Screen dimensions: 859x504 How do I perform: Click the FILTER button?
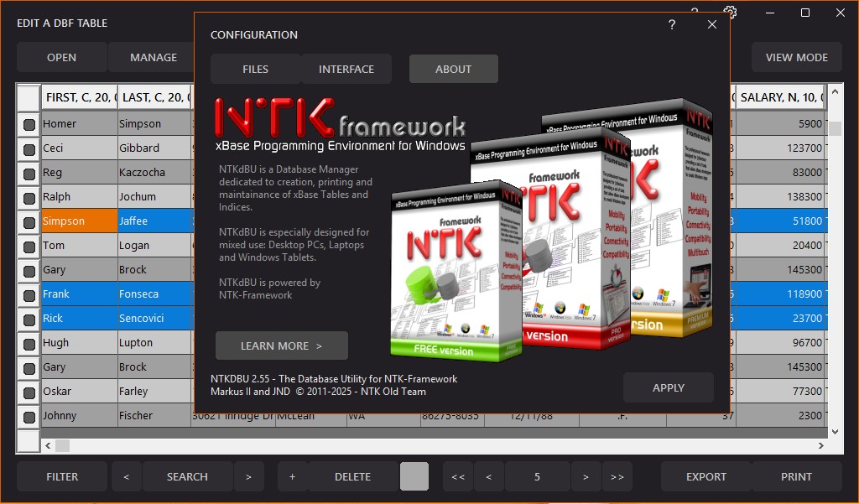[x=62, y=476]
